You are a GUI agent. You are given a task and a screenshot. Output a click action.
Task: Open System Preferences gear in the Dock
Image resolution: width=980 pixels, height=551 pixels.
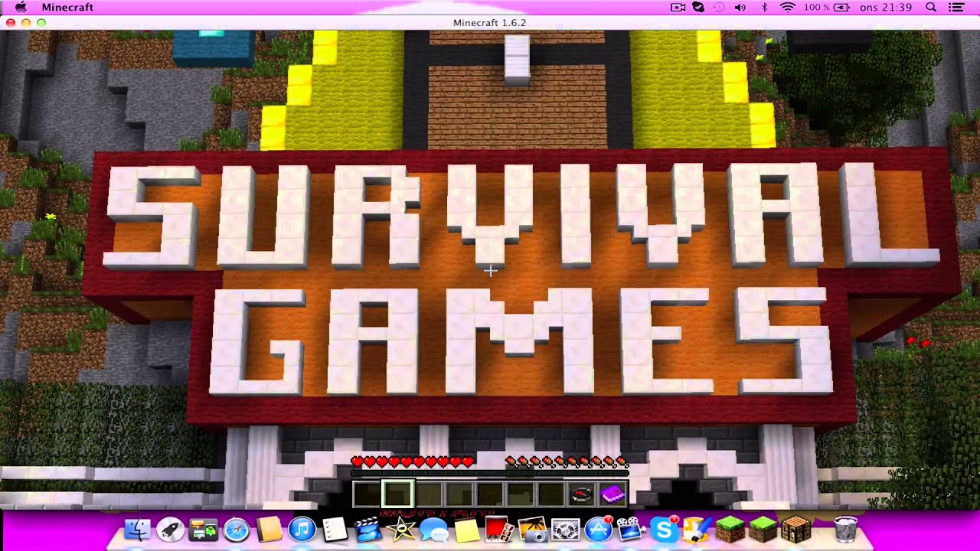click(565, 530)
